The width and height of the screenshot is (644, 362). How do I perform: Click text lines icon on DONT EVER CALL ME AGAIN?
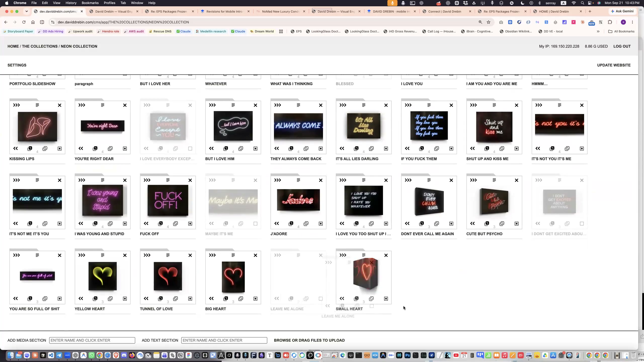coord(429,180)
